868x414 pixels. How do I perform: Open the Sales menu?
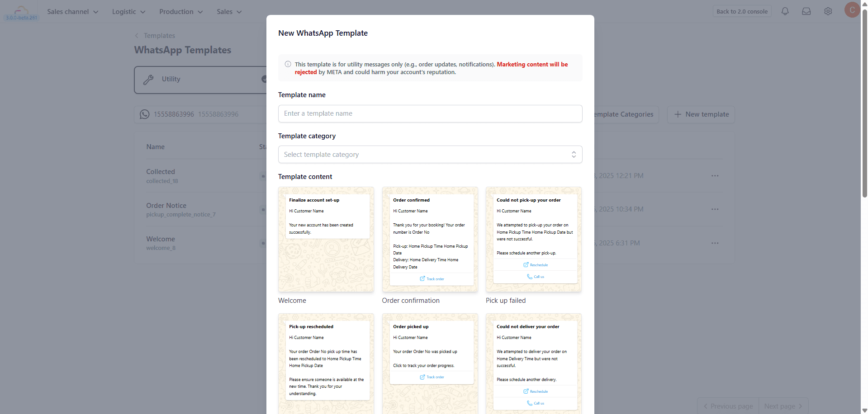point(229,12)
